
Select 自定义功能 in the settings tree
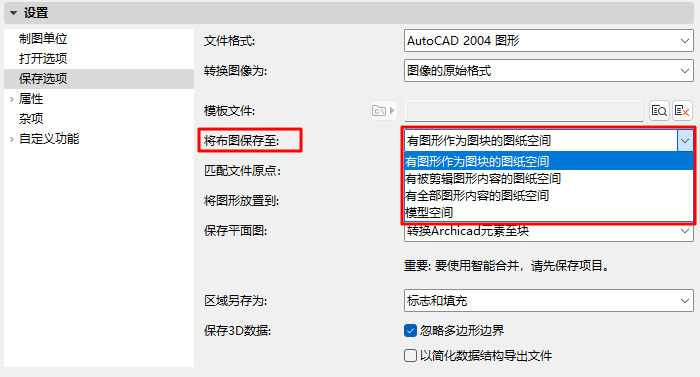tap(49, 138)
